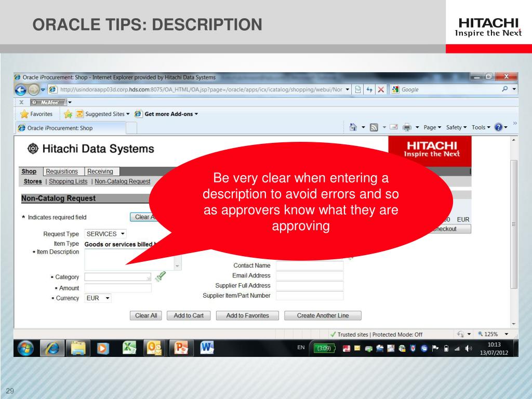The image size is (532, 399).
Task: Expand the recent pages dropdown arrow
Action: point(43,89)
